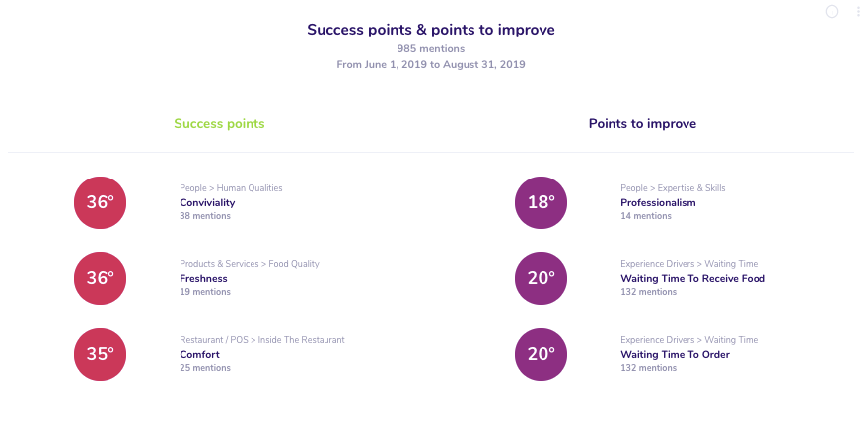The width and height of the screenshot is (868, 429).
Task: Open Waiting Time To Receive Food
Action: [692, 278]
